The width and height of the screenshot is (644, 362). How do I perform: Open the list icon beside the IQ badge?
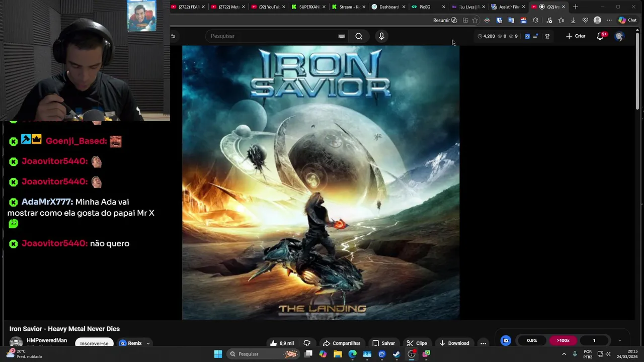click(x=535, y=36)
